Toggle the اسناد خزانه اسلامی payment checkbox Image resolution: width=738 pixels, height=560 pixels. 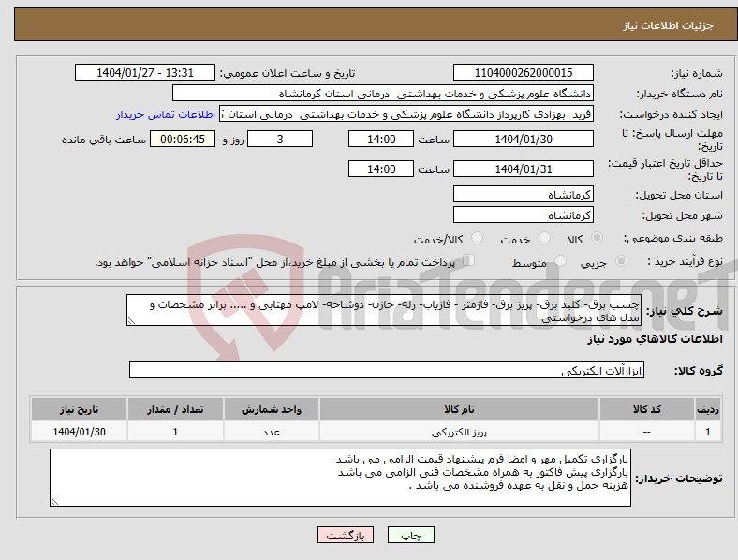(x=469, y=260)
